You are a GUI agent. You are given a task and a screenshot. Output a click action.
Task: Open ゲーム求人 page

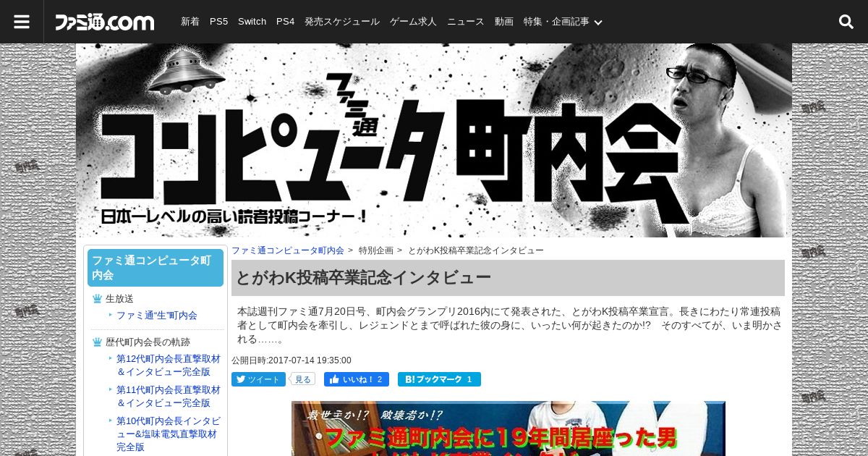pos(413,22)
